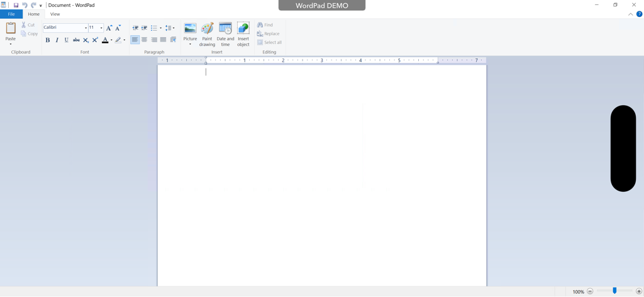Switch to the View ribbon tab
Image resolution: width=644 pixels, height=297 pixels.
(55, 14)
